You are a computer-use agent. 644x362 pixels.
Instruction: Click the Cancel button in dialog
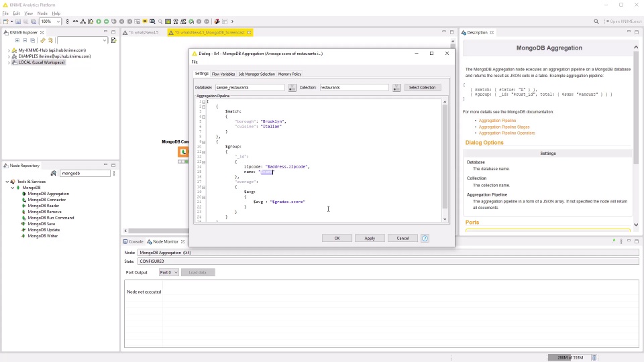click(402, 238)
